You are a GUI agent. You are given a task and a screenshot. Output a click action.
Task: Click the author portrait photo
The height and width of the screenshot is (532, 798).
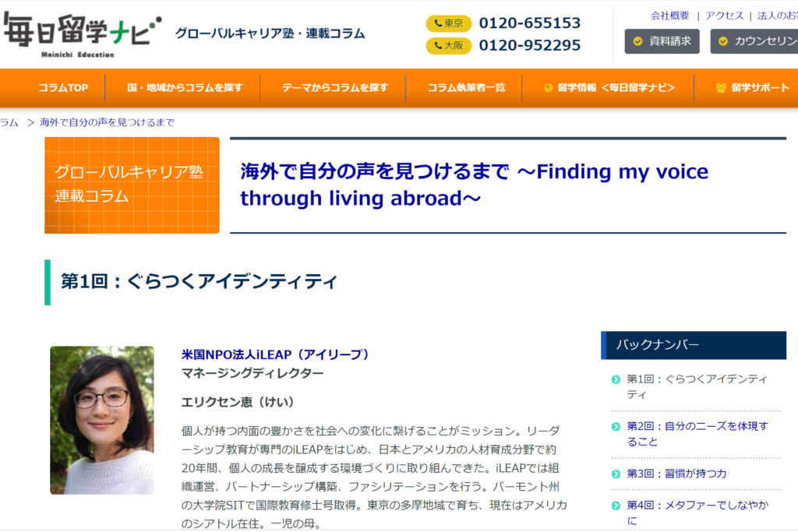[x=102, y=420]
